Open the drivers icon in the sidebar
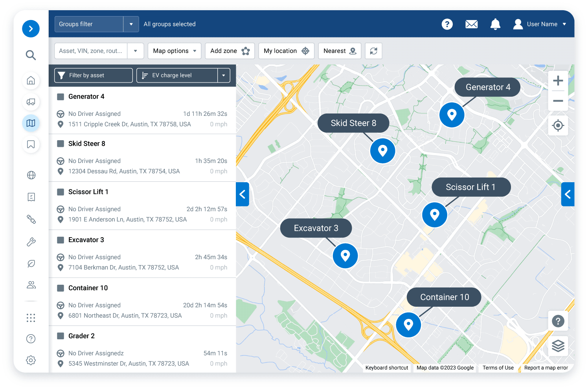The image size is (588, 388). click(31, 285)
